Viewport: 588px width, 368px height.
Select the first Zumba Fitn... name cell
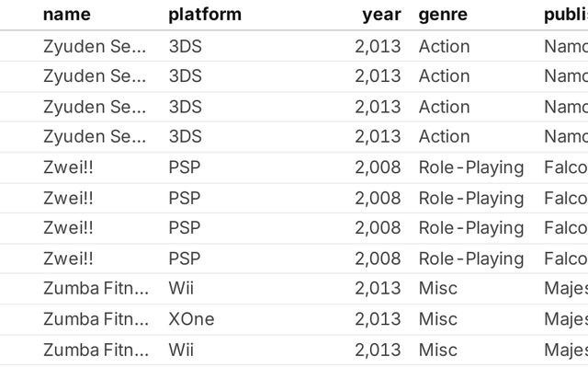pyautogui.click(x=96, y=289)
